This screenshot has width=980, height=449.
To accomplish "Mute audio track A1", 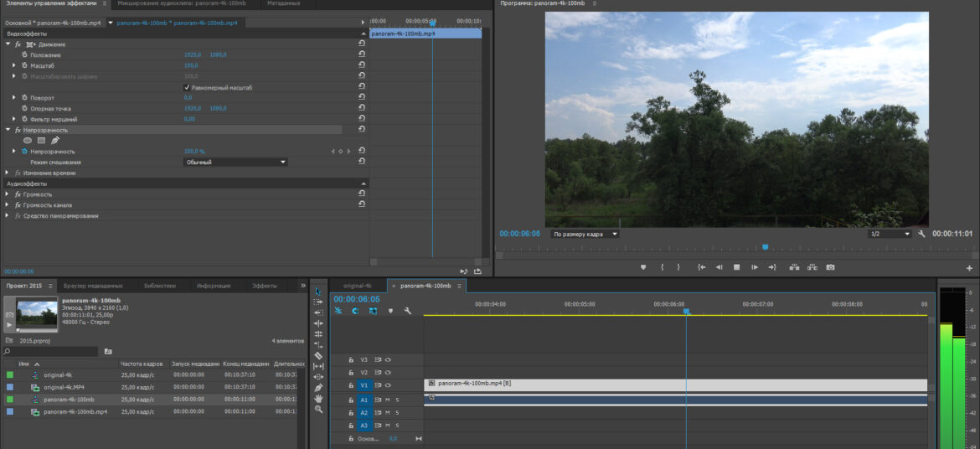I will tap(388, 400).
